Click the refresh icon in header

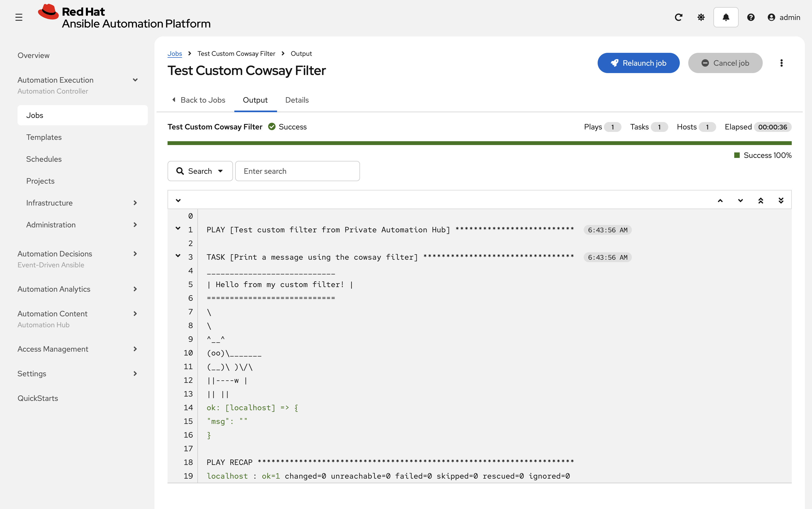coord(678,17)
